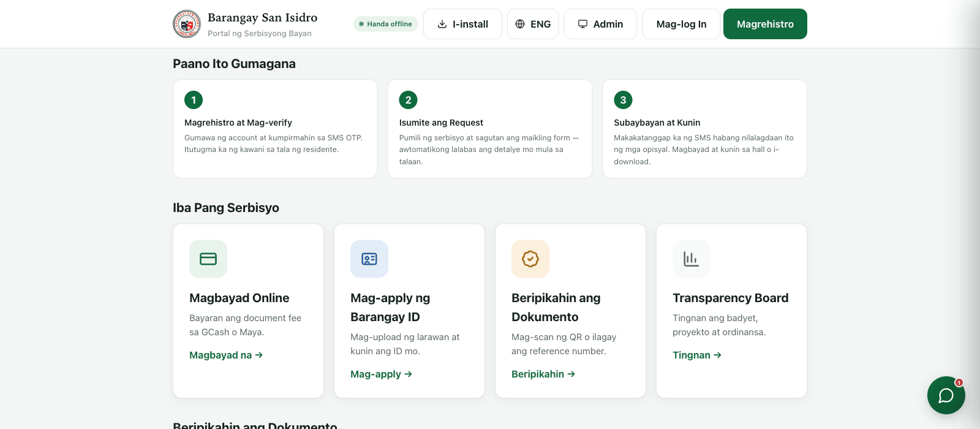
Task: Click the Magbayad Online card title
Action: point(239,298)
